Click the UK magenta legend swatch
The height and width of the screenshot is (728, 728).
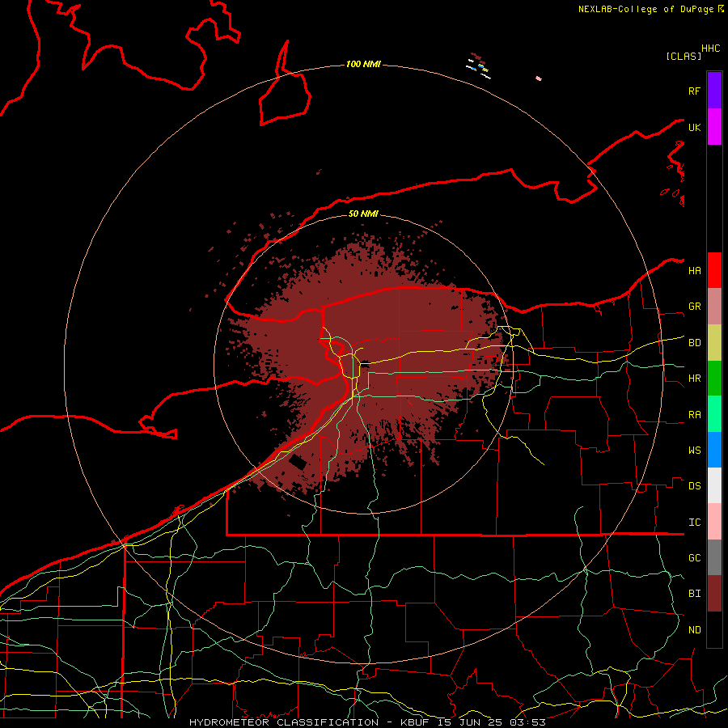coord(714,127)
